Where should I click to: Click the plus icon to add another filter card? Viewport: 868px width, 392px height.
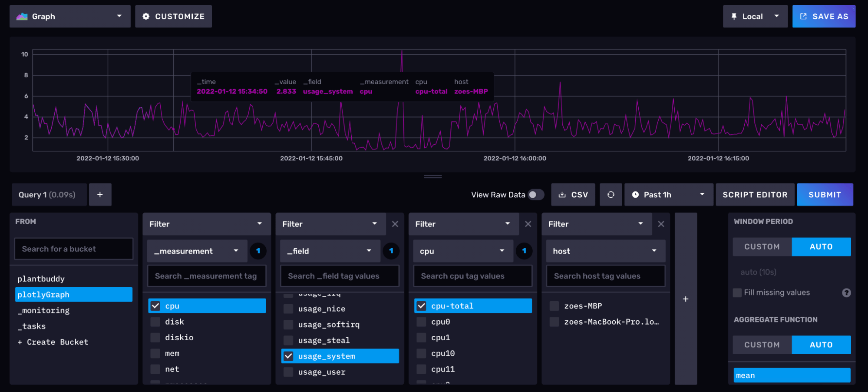[x=685, y=299]
